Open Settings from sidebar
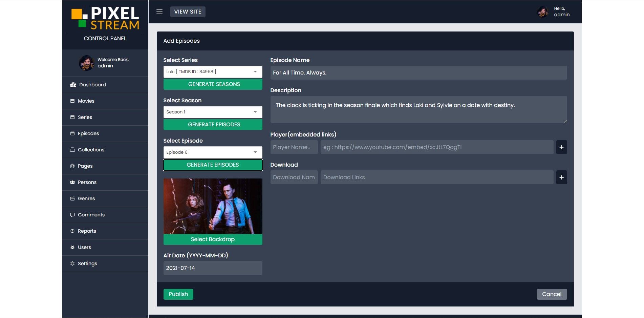The height and width of the screenshot is (318, 644). (x=105, y=263)
